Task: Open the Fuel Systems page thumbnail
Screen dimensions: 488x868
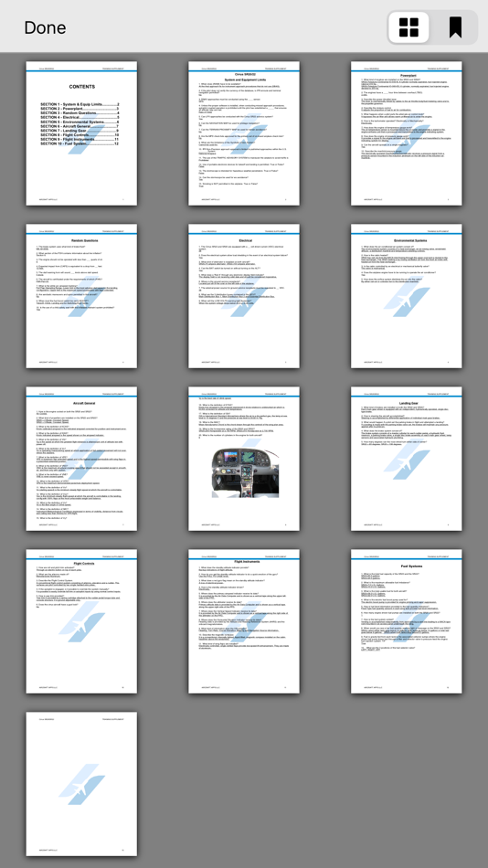Action: [x=407, y=621]
